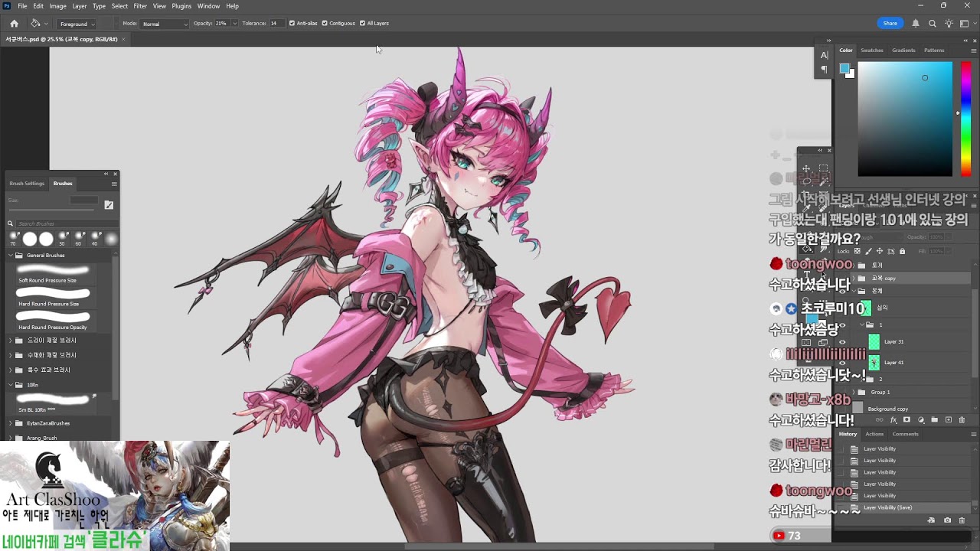Open the Layer menu
Viewport: 980px width, 551px height.
(x=79, y=6)
